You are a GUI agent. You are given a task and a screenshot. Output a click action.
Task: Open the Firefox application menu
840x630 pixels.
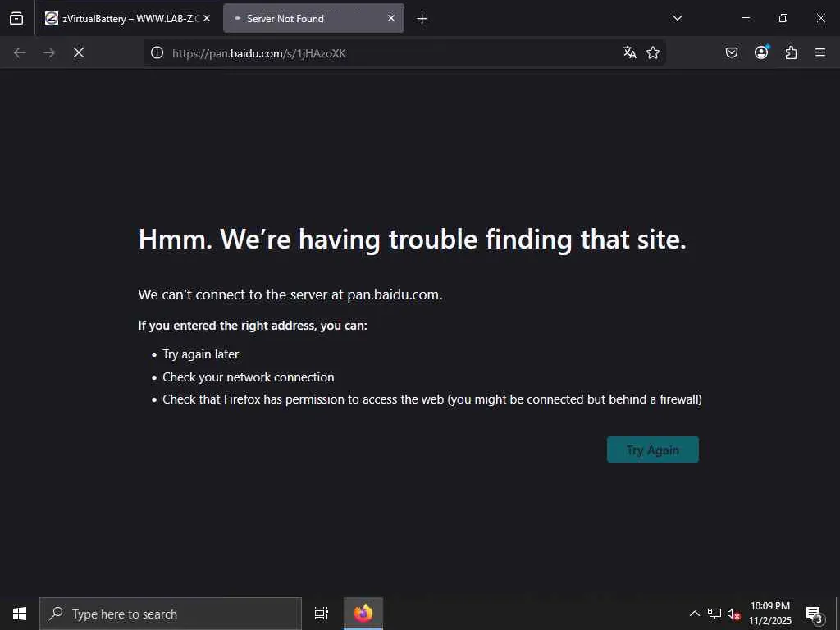coord(820,52)
